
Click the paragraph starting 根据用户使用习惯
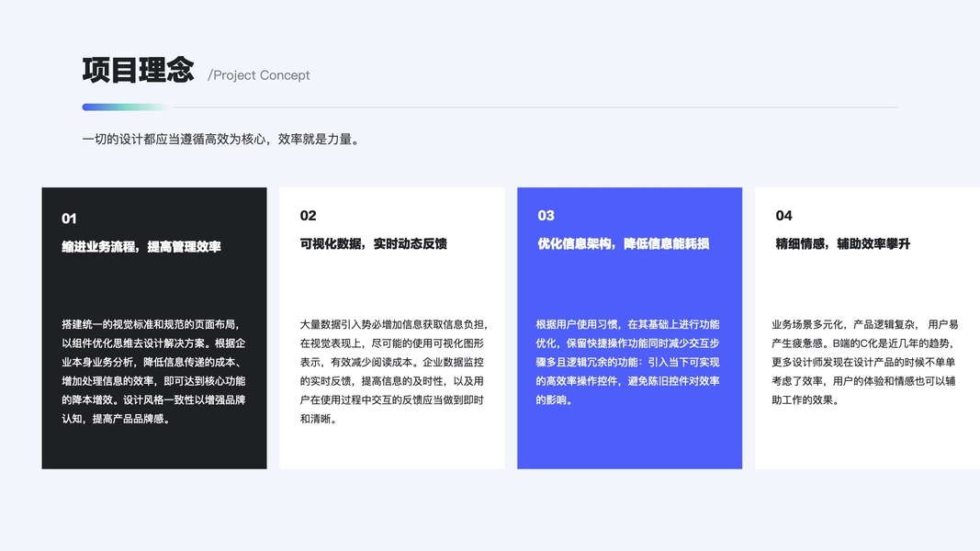[627, 363]
